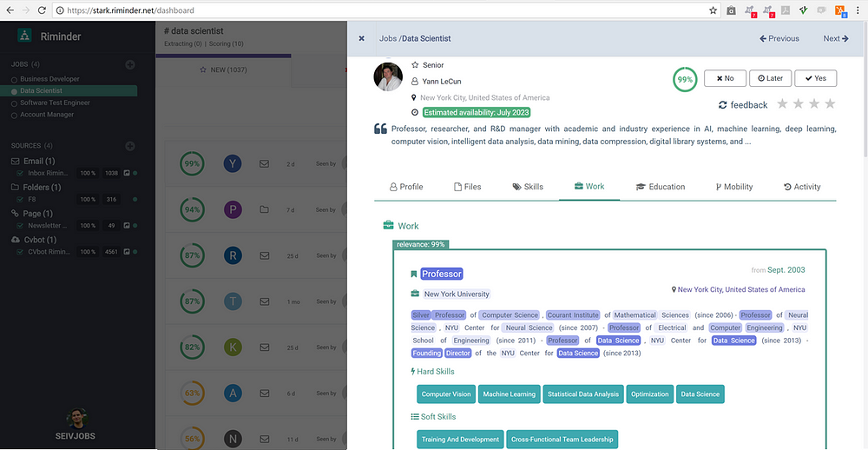The width and height of the screenshot is (868, 450).
Task: Go to Next candidate
Action: (835, 38)
